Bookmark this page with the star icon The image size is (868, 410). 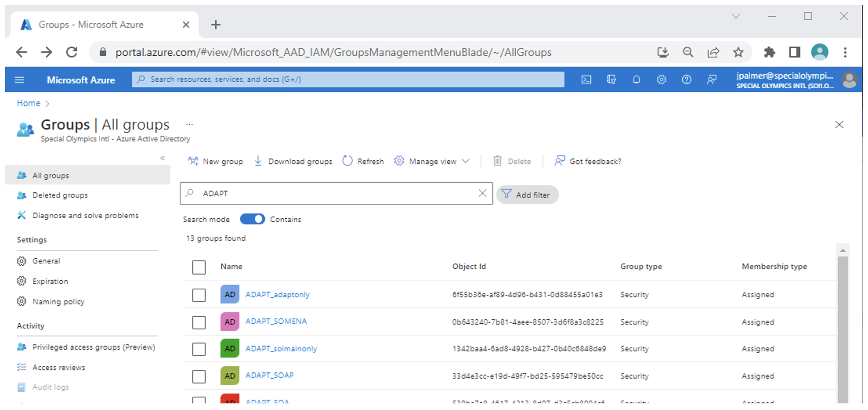tap(738, 52)
